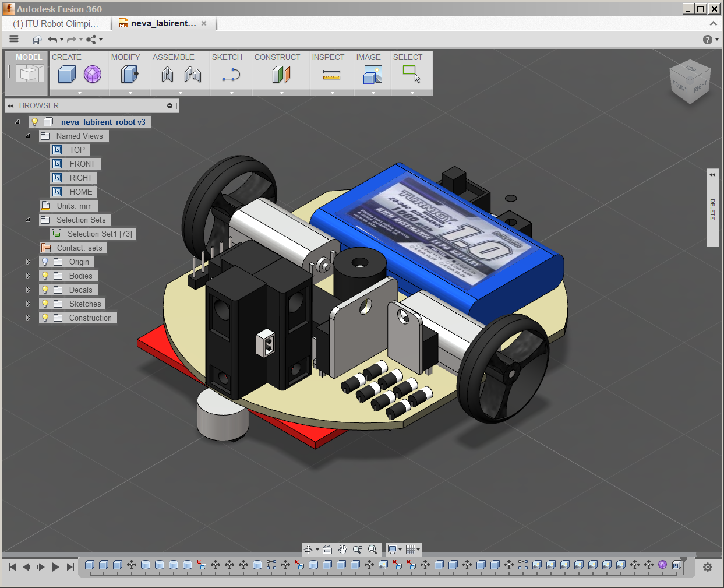Click the Redo arrow icon
Viewport: 724px width, 588px height.
click(72, 40)
